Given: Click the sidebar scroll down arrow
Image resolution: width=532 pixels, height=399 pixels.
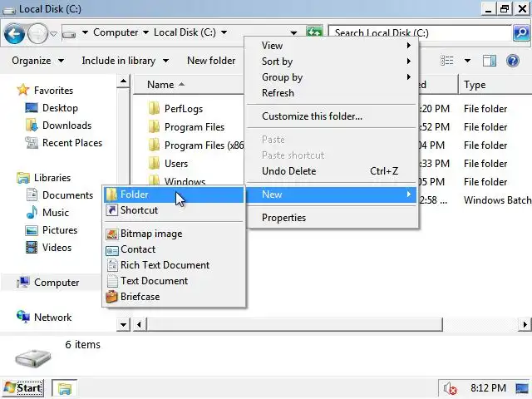Looking at the screenshot, I should pos(123,325).
